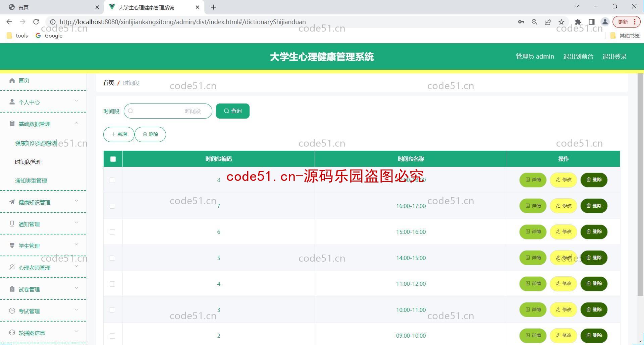Go back with browser back arrow
Viewport: 644px width, 345px height.
[x=9, y=22]
